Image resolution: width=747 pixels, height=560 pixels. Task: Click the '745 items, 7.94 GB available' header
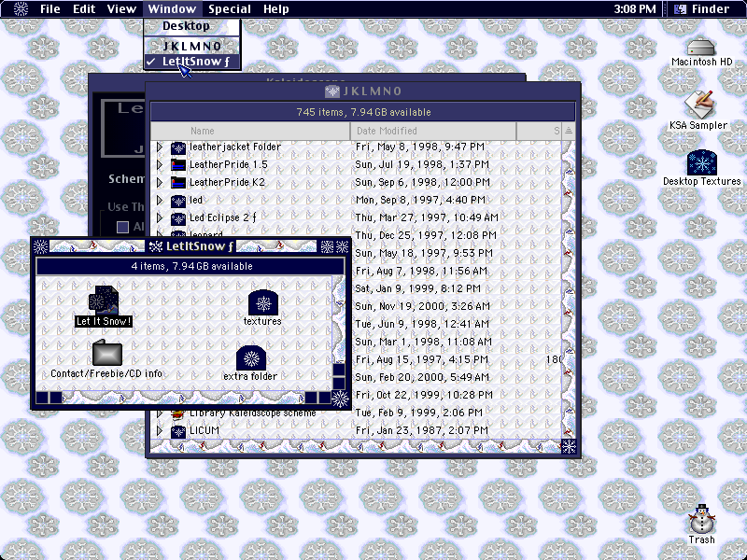coord(363,112)
